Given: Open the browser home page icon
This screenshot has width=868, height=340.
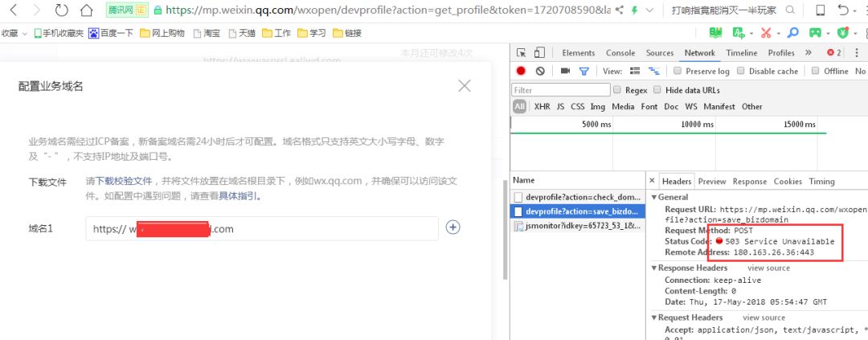Looking at the screenshot, I should 86,10.
